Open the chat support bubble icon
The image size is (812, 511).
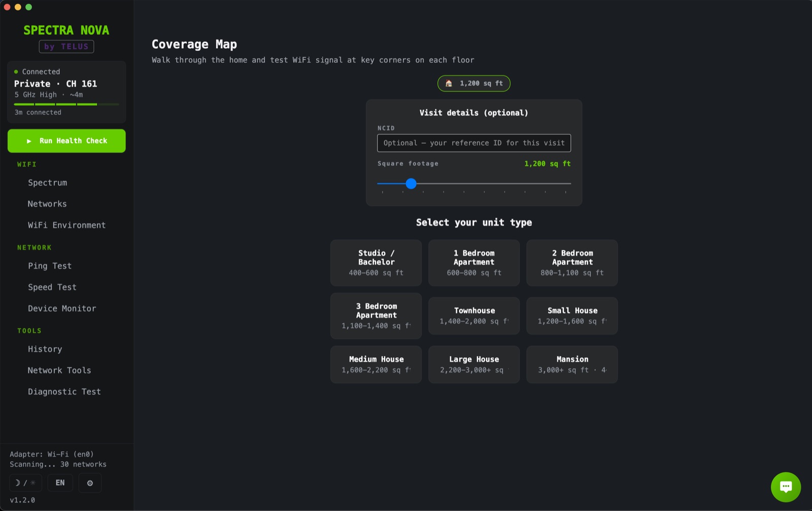coord(786,487)
